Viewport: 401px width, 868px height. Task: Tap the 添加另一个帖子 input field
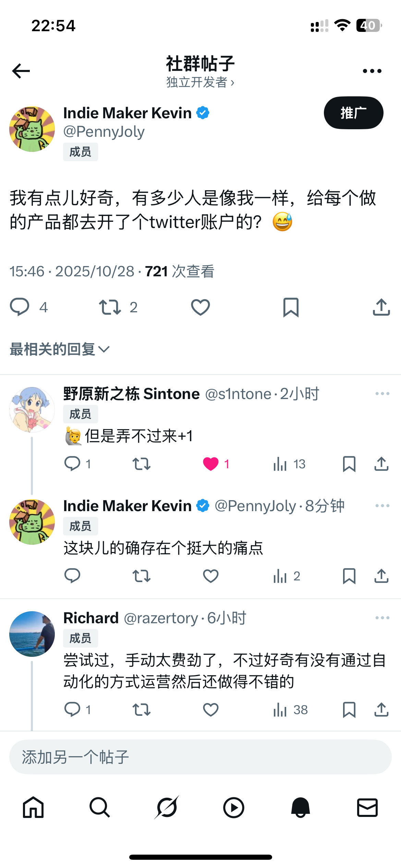(200, 757)
